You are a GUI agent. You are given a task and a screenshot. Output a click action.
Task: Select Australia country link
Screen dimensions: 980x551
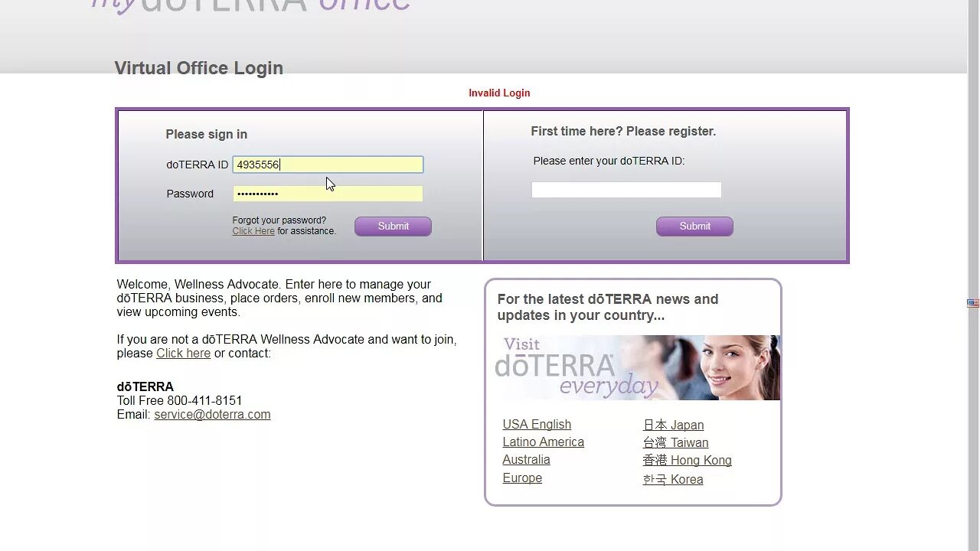click(526, 460)
